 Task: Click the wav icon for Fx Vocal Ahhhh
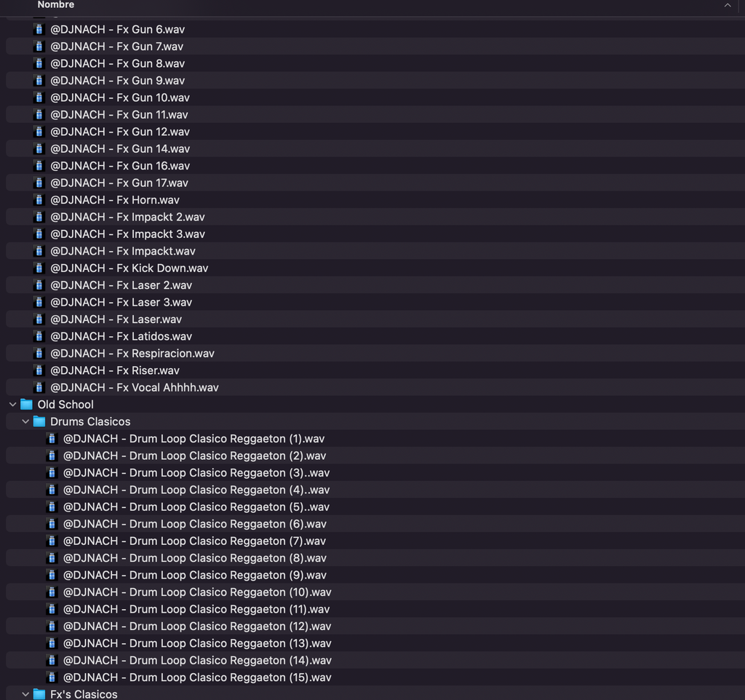pos(39,388)
